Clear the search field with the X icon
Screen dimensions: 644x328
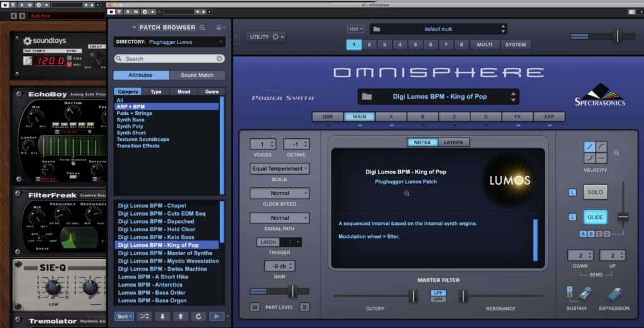coord(219,58)
